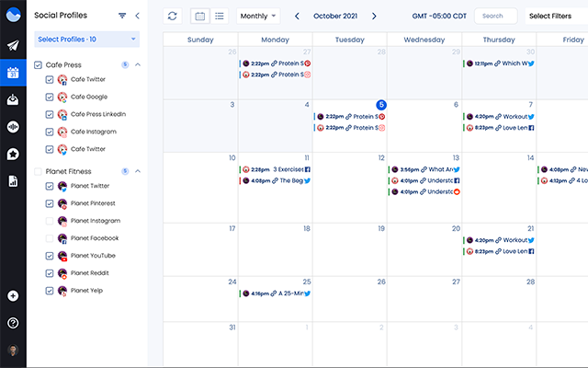Open the reviews star bubble sidebar icon
588x368 pixels.
tap(13, 154)
